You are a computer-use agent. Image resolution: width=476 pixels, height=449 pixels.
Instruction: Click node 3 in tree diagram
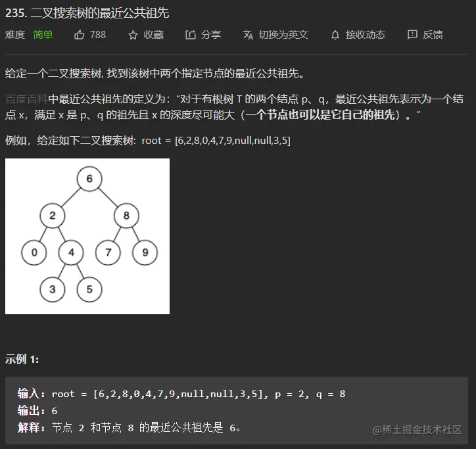point(52,289)
